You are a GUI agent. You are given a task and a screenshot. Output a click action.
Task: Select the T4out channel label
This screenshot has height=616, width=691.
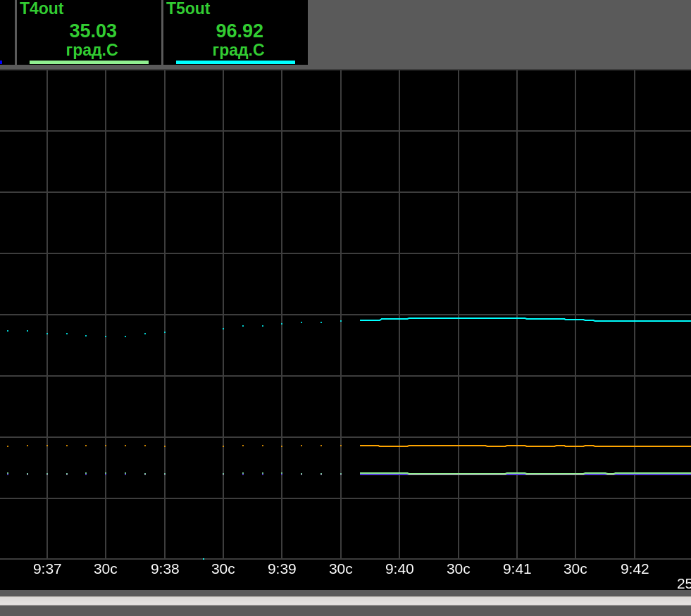(x=42, y=9)
